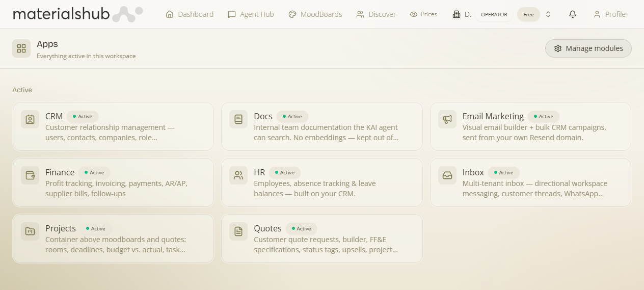Click the Free plan badge
The height and width of the screenshot is (290, 644).
pyautogui.click(x=529, y=14)
